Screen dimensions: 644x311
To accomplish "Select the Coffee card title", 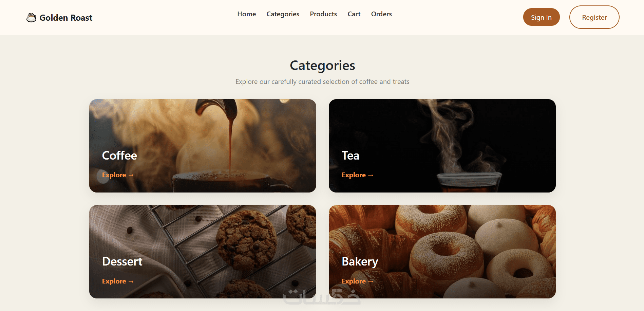I will tap(119, 155).
